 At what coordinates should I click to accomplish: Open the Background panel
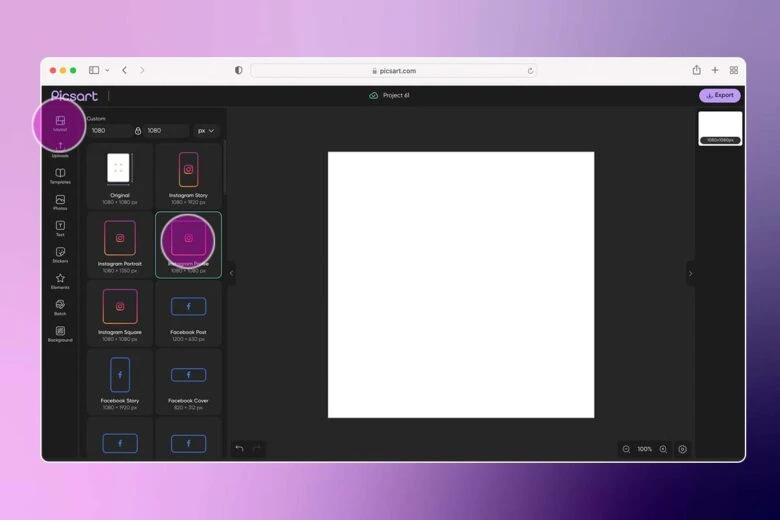point(60,334)
